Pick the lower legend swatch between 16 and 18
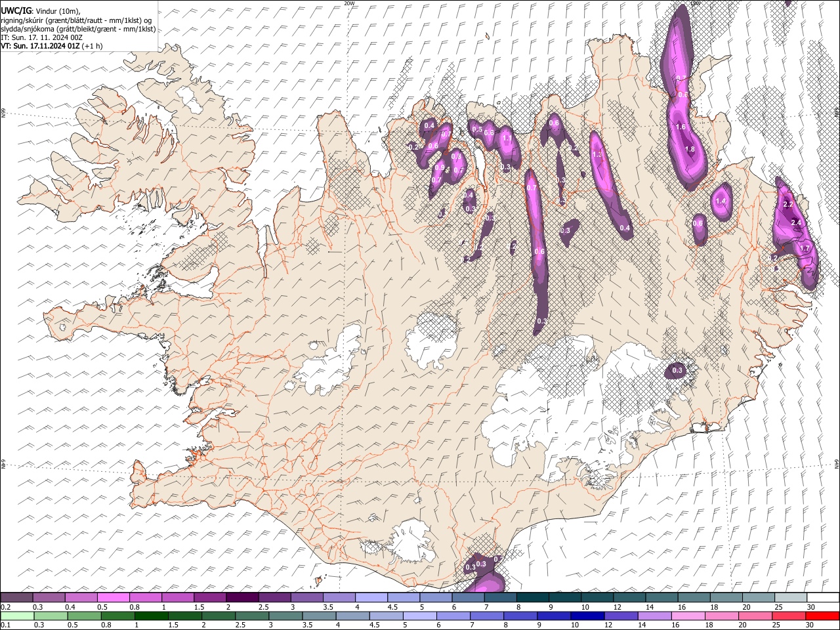This screenshot has width=840, height=630. pos(688,616)
